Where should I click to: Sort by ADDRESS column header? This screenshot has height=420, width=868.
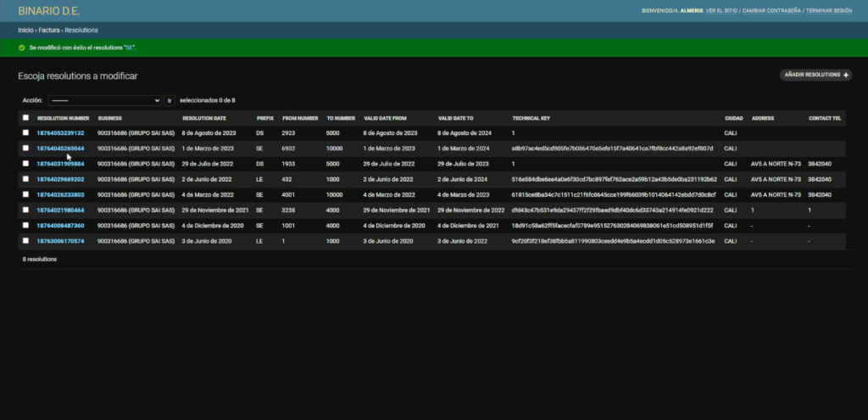763,119
